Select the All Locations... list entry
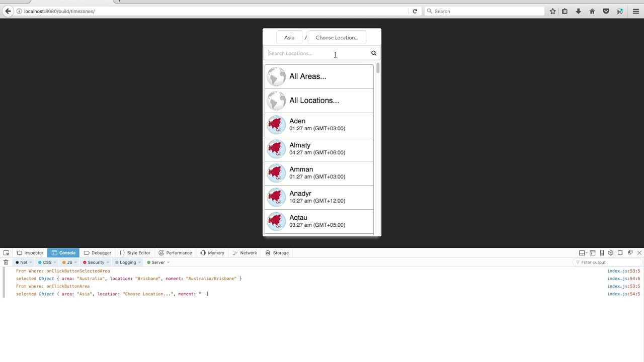644x362 pixels. click(x=319, y=101)
